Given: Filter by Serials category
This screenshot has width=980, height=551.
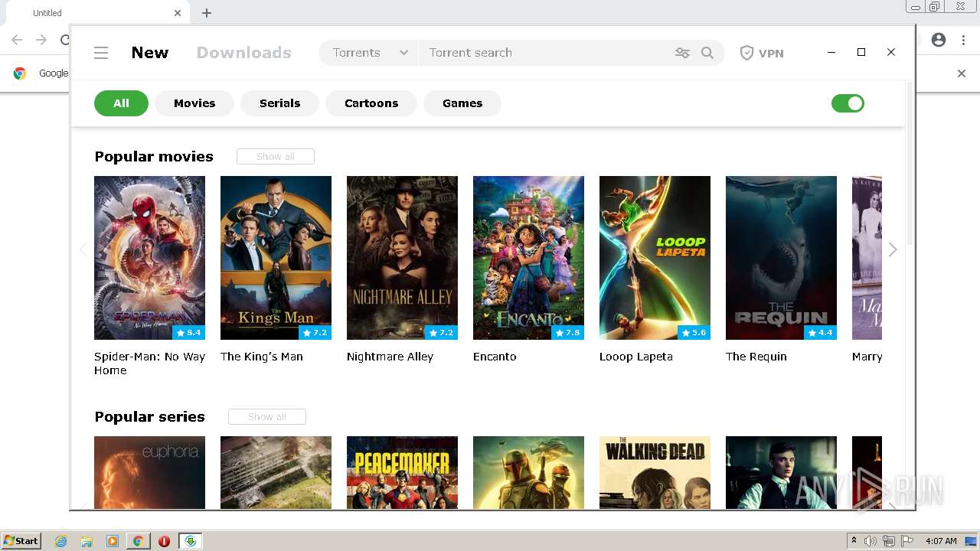Looking at the screenshot, I should (279, 103).
